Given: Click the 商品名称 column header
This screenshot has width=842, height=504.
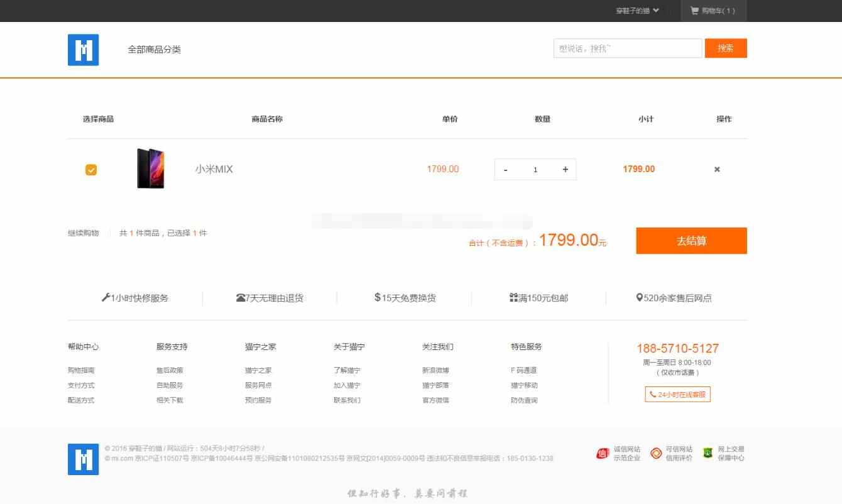Looking at the screenshot, I should tap(267, 119).
